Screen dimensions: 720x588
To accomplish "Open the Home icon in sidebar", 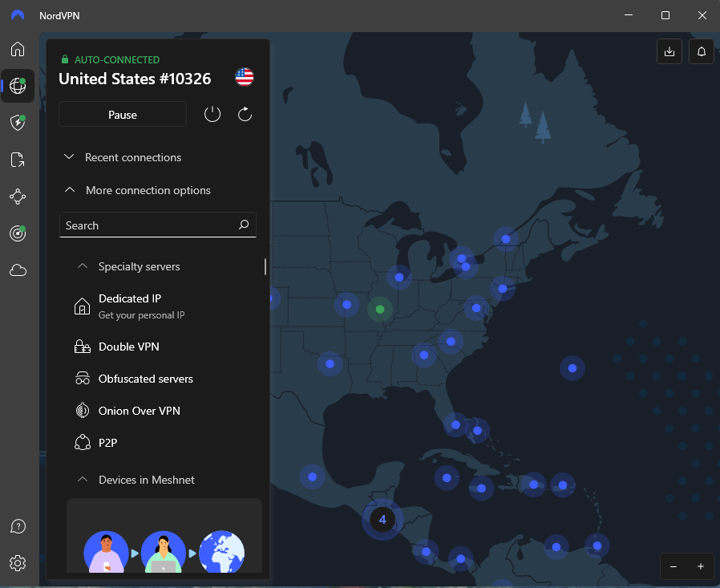I will [18, 49].
